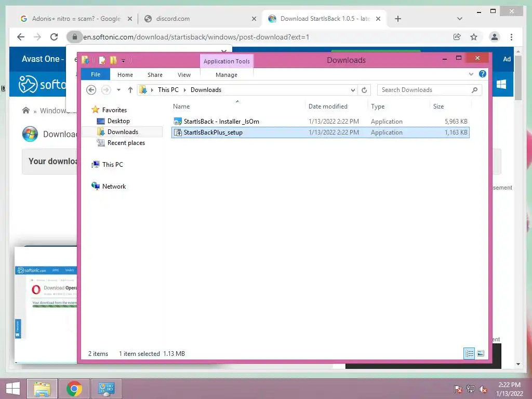The image size is (532, 399).
Task: Open Quick Access Toolbar customize dropdown
Action: pos(123,61)
